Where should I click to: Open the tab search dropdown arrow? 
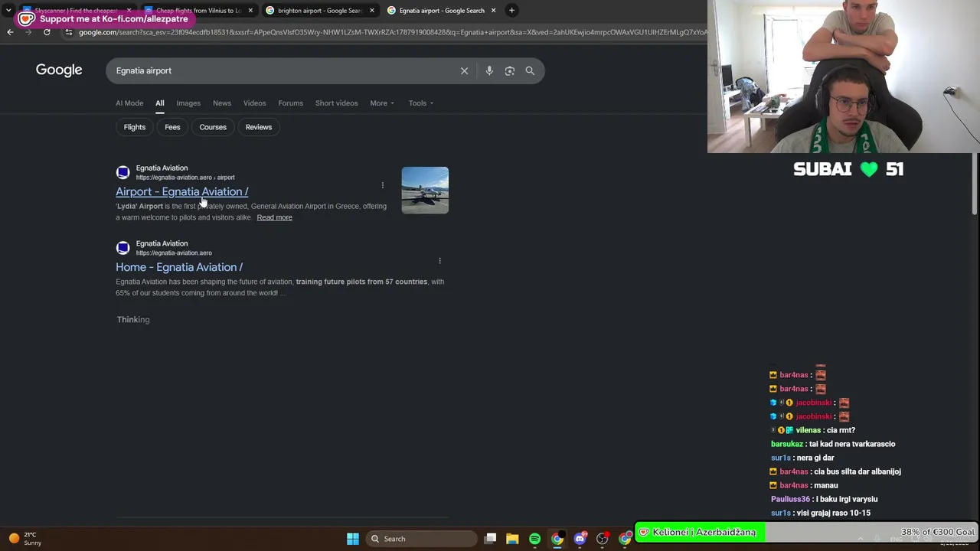pos(8,11)
